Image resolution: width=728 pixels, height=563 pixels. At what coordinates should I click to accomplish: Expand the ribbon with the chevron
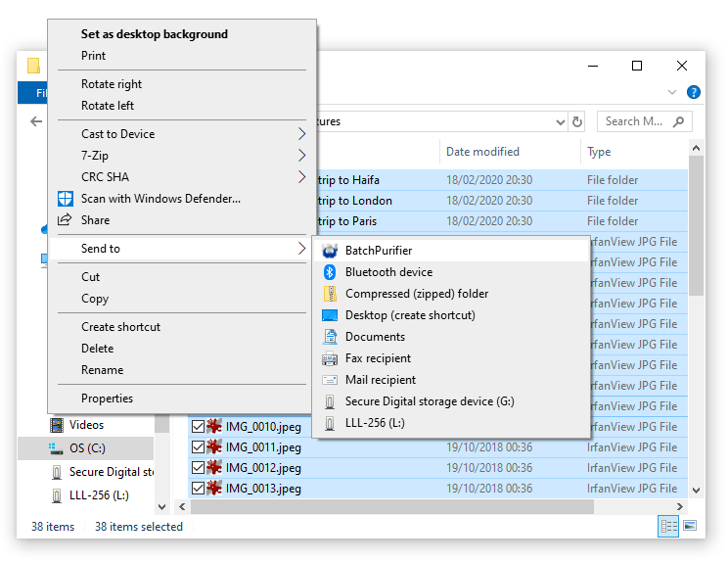pos(672,92)
